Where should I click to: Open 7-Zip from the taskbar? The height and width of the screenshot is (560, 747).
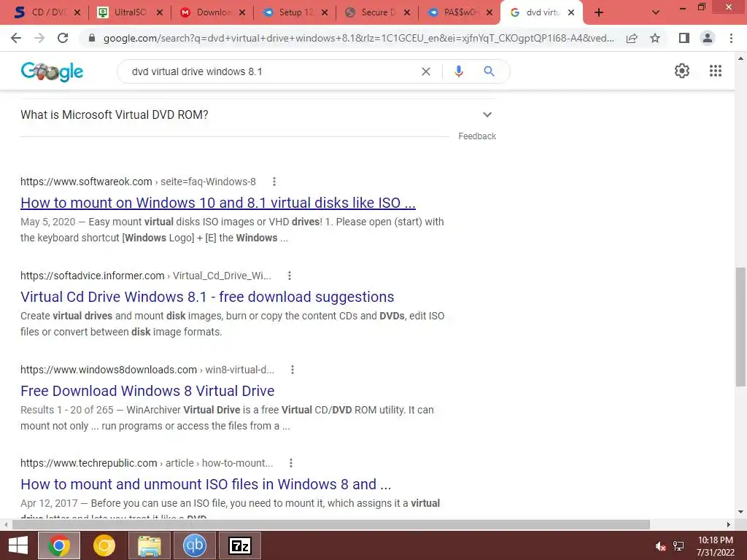coord(239,545)
